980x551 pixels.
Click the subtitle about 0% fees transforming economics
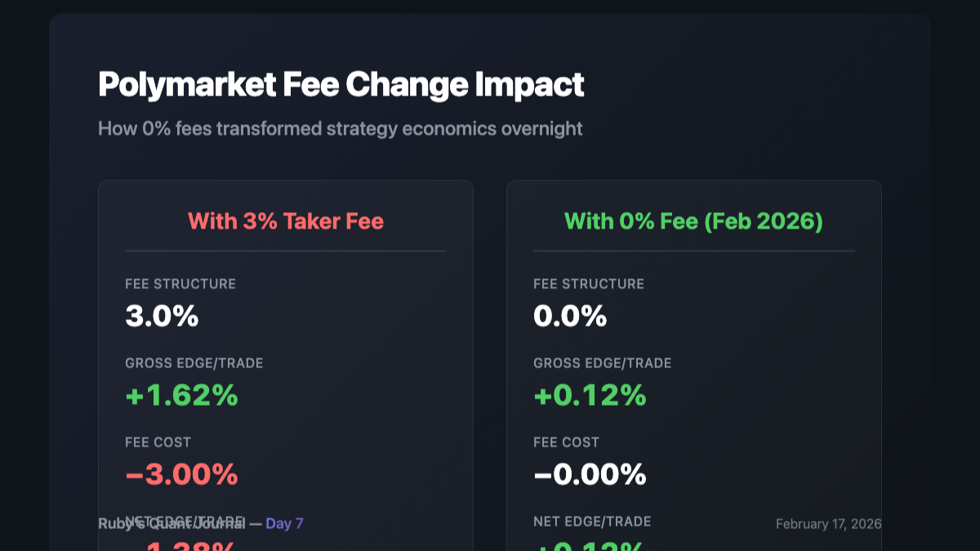pyautogui.click(x=340, y=129)
